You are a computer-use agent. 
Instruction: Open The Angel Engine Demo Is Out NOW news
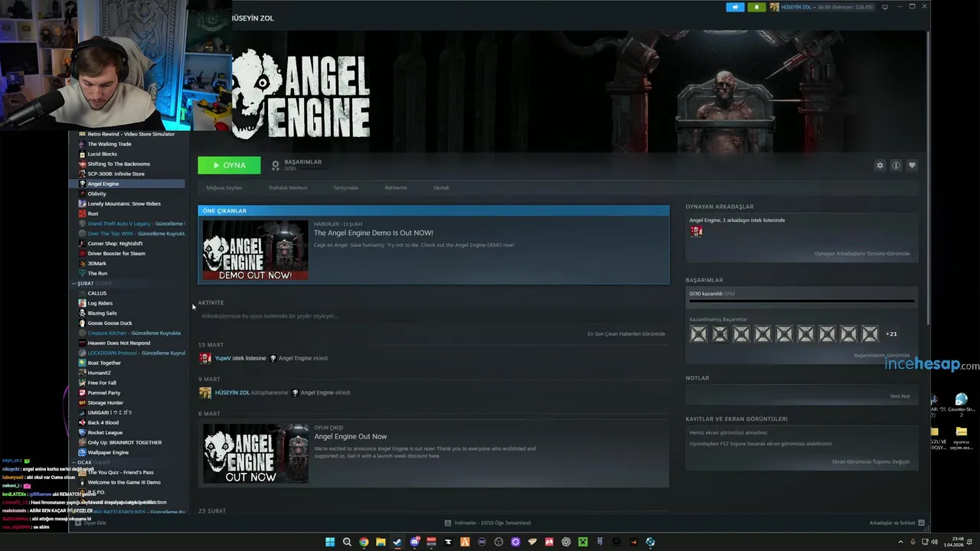374,233
